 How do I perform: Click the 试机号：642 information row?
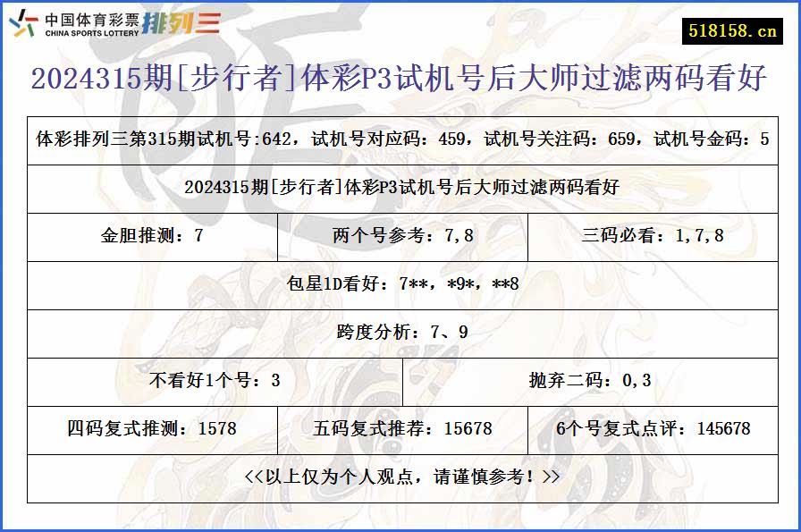pos(400,139)
